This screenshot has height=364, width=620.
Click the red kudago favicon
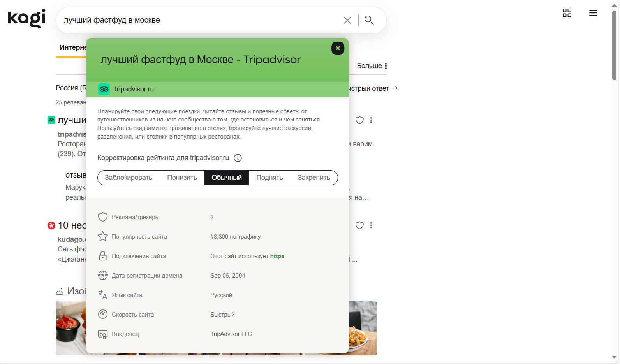51,225
